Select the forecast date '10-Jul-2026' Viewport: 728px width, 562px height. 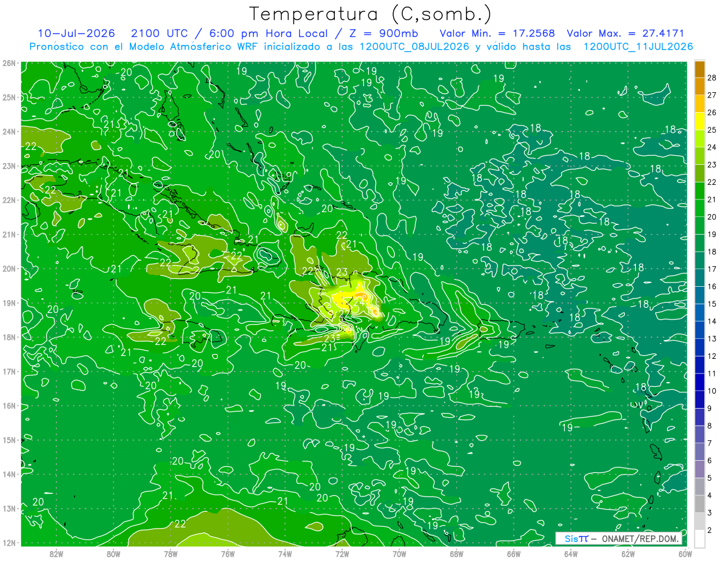78,33
